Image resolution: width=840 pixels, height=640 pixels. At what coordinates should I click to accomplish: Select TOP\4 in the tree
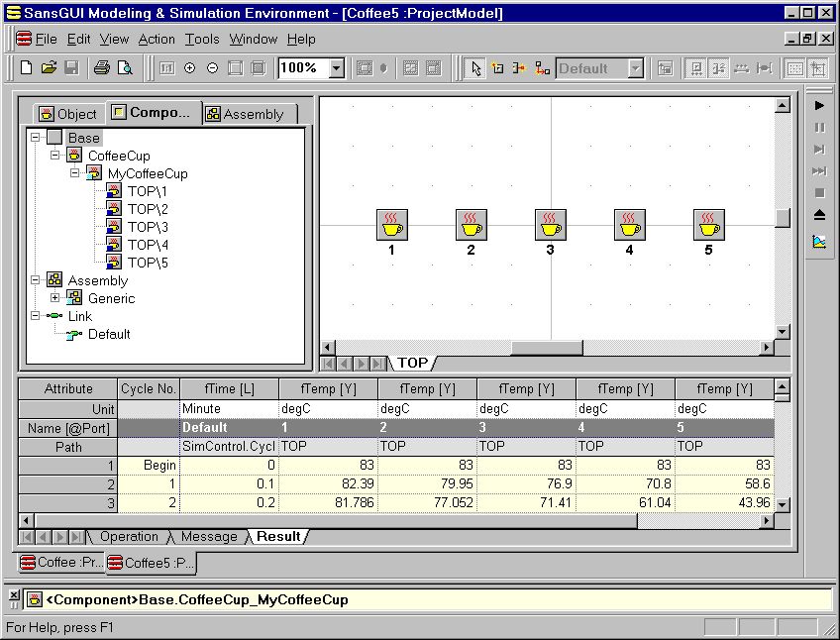coord(147,245)
